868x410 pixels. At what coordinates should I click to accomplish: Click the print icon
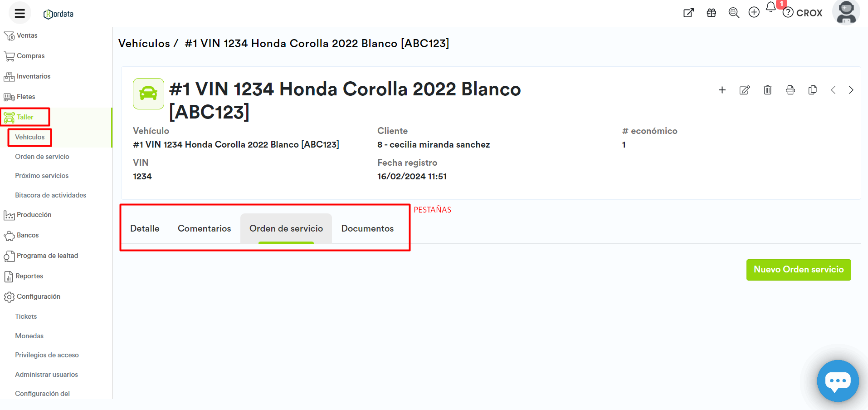[790, 90]
